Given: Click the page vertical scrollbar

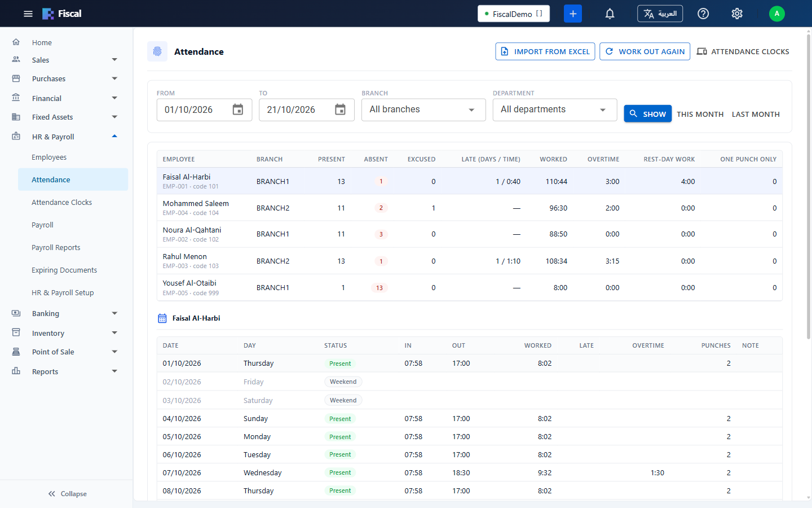Looking at the screenshot, I should (808, 186).
